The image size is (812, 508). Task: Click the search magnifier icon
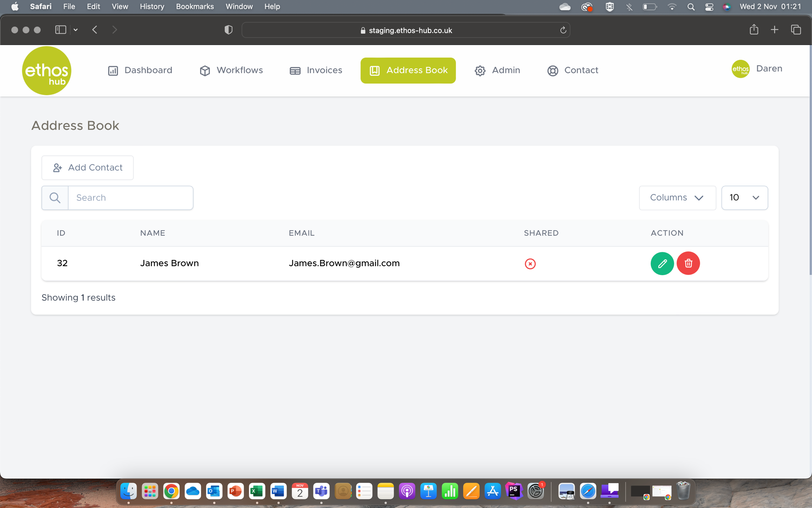click(55, 198)
